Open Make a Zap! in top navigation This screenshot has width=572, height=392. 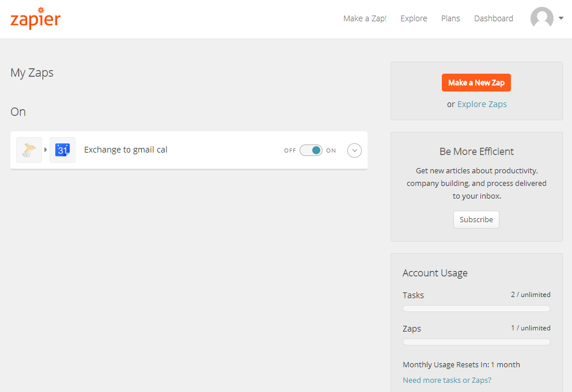[365, 18]
